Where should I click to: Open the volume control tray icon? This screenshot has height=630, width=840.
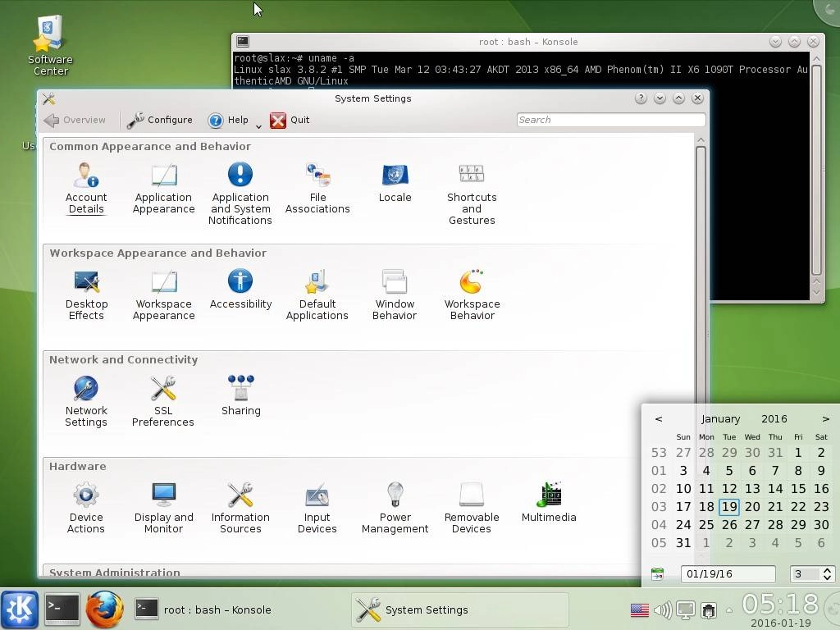[663, 609]
